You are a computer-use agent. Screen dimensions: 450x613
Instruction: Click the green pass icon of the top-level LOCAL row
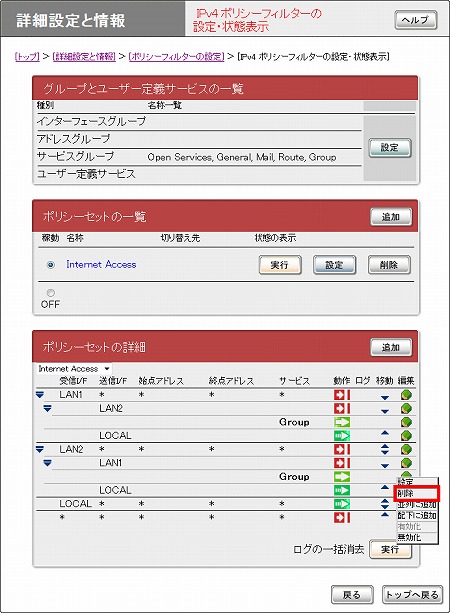(x=342, y=504)
